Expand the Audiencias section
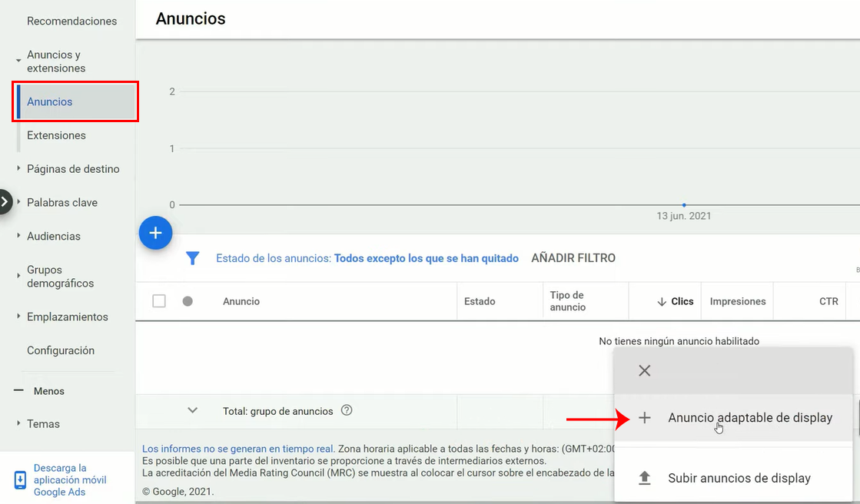Image resolution: width=860 pixels, height=504 pixels. (x=18, y=235)
